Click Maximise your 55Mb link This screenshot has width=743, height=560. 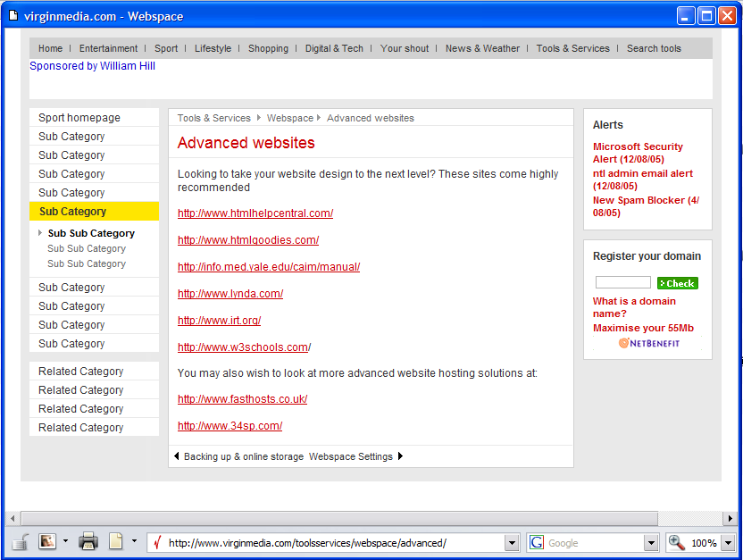point(643,328)
